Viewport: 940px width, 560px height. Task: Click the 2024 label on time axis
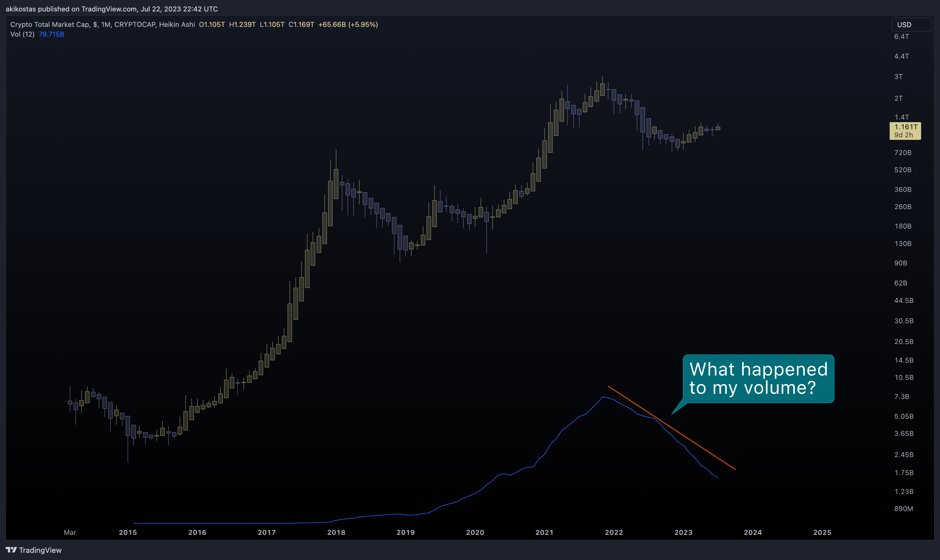(753, 533)
